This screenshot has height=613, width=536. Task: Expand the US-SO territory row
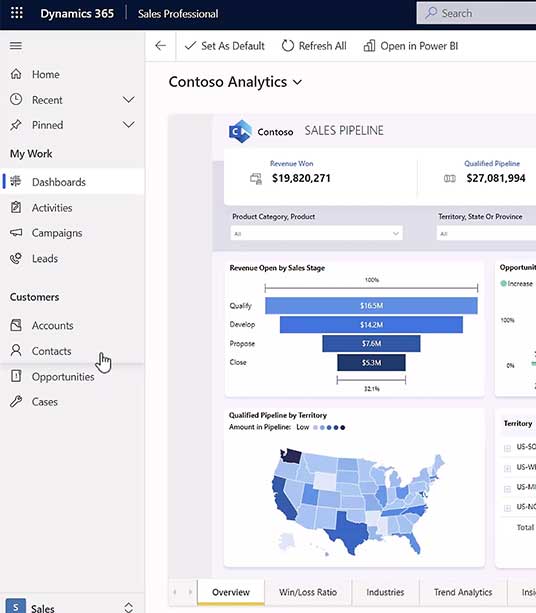[507, 448]
